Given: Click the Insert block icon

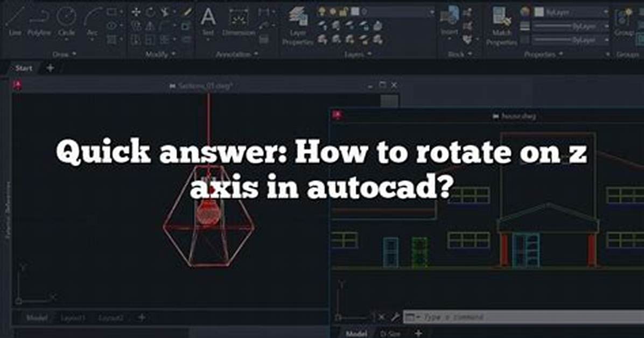Looking at the screenshot, I should 449,20.
